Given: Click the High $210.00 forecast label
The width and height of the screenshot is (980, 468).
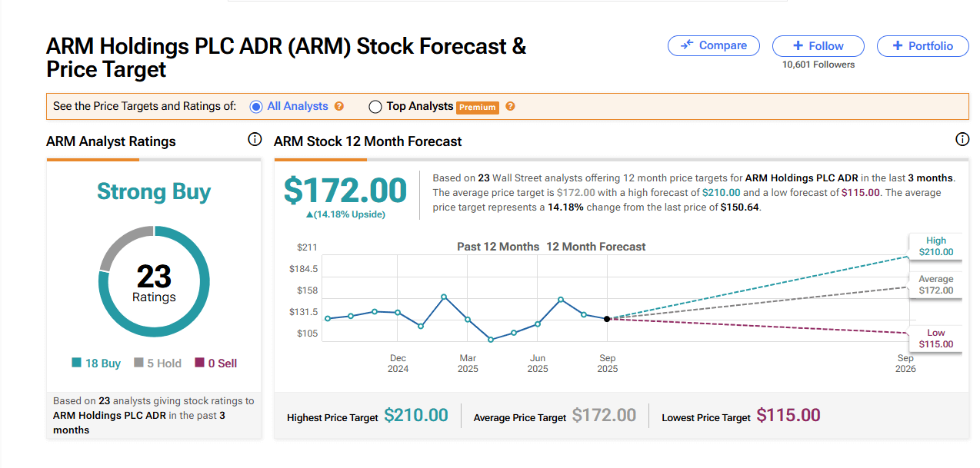Looking at the screenshot, I should (935, 247).
